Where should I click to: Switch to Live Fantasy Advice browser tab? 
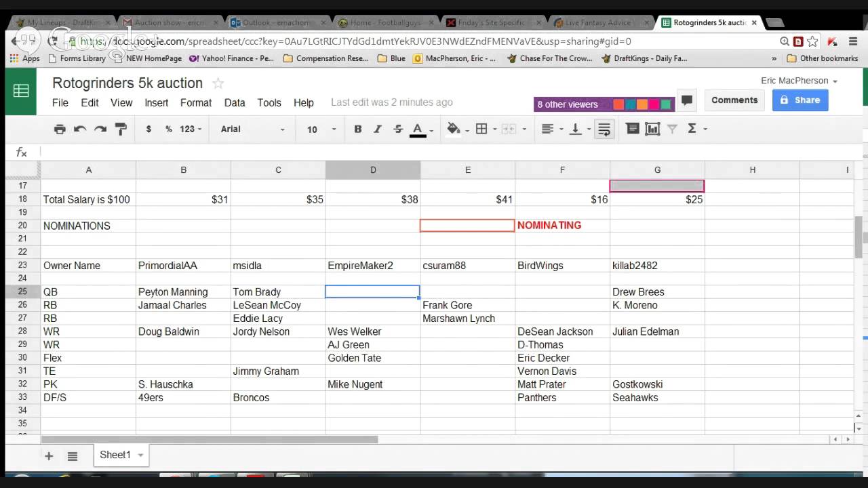point(599,22)
